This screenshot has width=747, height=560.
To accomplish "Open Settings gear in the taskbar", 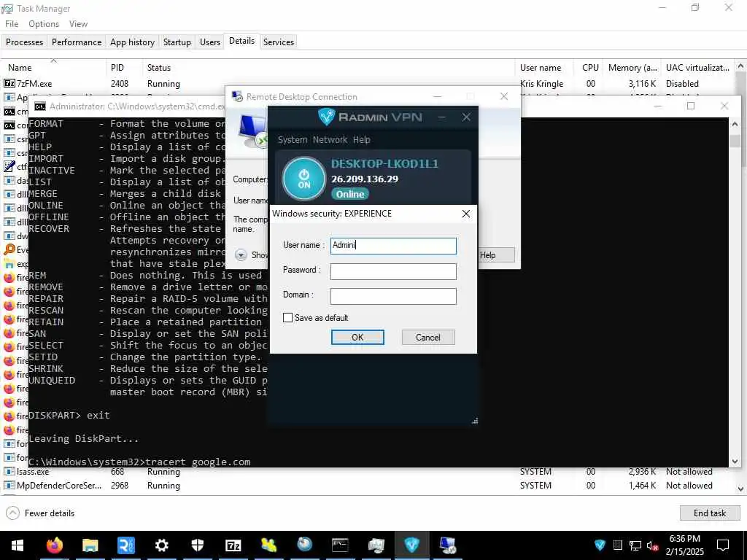I will (x=161, y=545).
